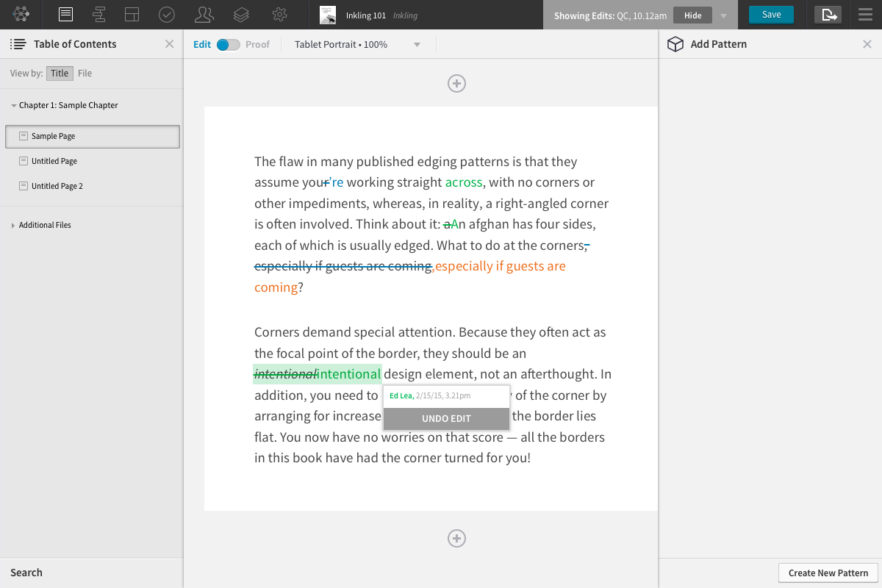The width and height of the screenshot is (882, 588).
Task: Click the struck-through italic 'intentional'
Action: point(285,375)
